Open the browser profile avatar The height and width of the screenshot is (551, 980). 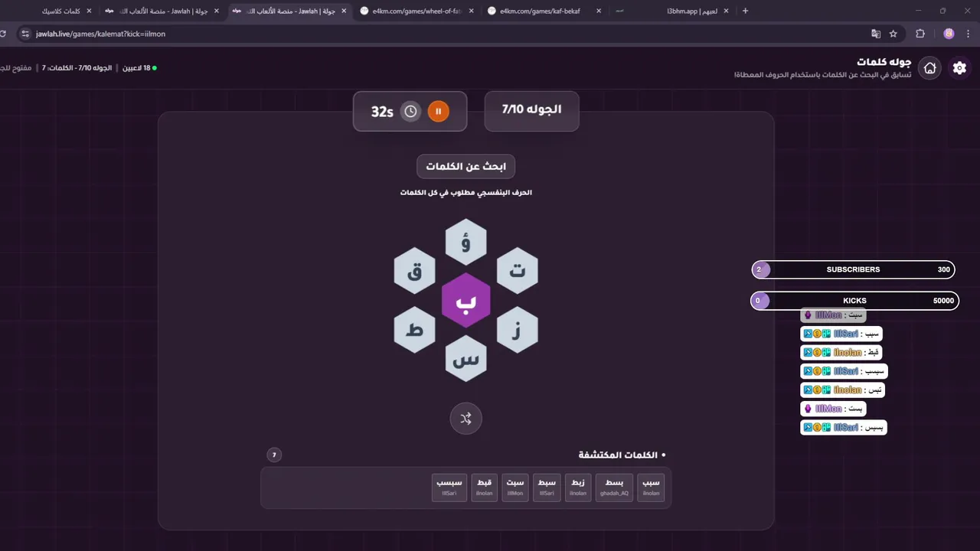click(x=949, y=34)
